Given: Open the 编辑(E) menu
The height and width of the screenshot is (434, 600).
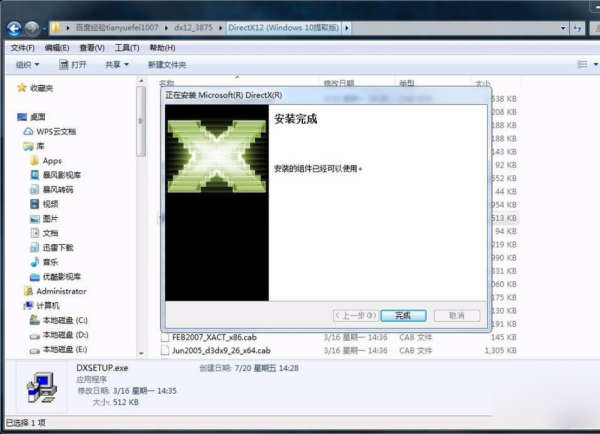Looking at the screenshot, I should pyautogui.click(x=57, y=48).
